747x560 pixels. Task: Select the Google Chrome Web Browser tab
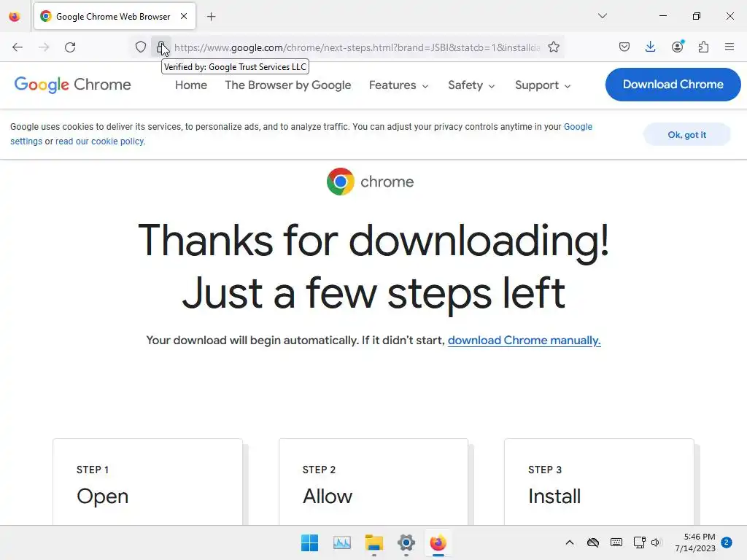pos(115,16)
